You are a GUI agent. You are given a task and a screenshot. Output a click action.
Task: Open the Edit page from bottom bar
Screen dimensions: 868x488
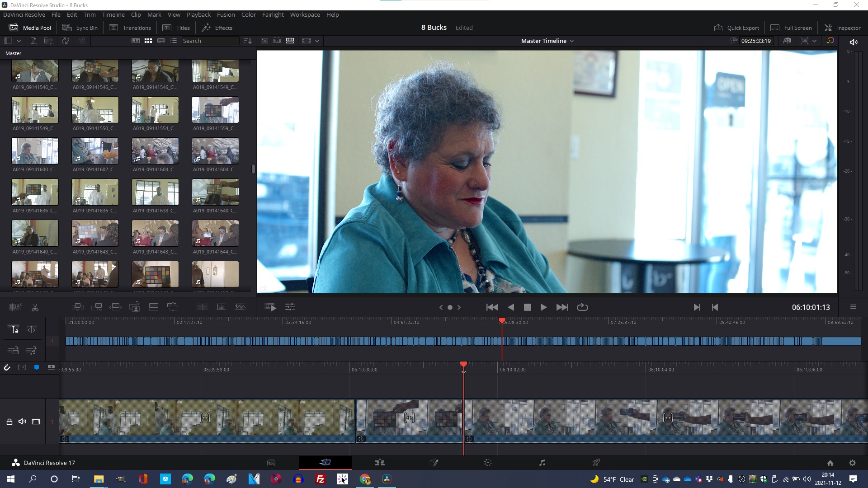click(379, 463)
